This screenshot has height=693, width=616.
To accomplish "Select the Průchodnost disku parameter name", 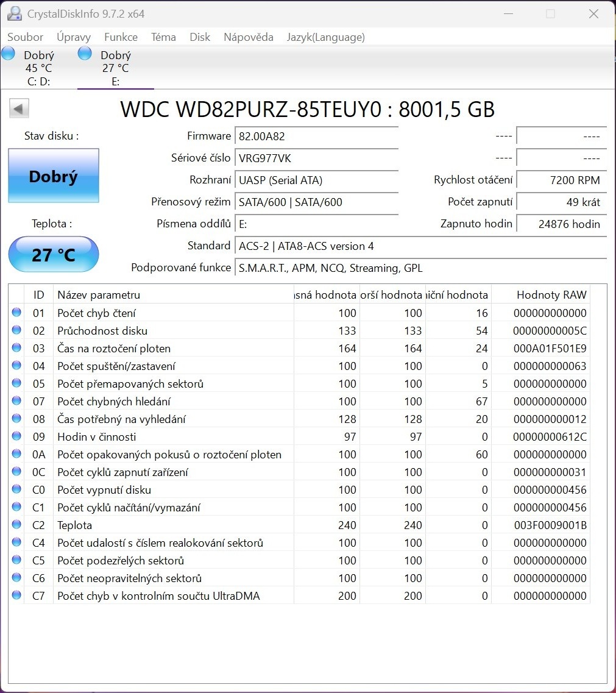I will click(x=102, y=330).
